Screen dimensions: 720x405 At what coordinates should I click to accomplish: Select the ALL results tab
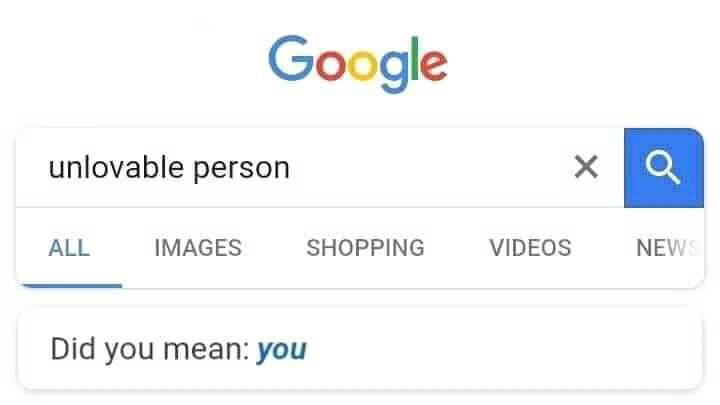[69, 248]
